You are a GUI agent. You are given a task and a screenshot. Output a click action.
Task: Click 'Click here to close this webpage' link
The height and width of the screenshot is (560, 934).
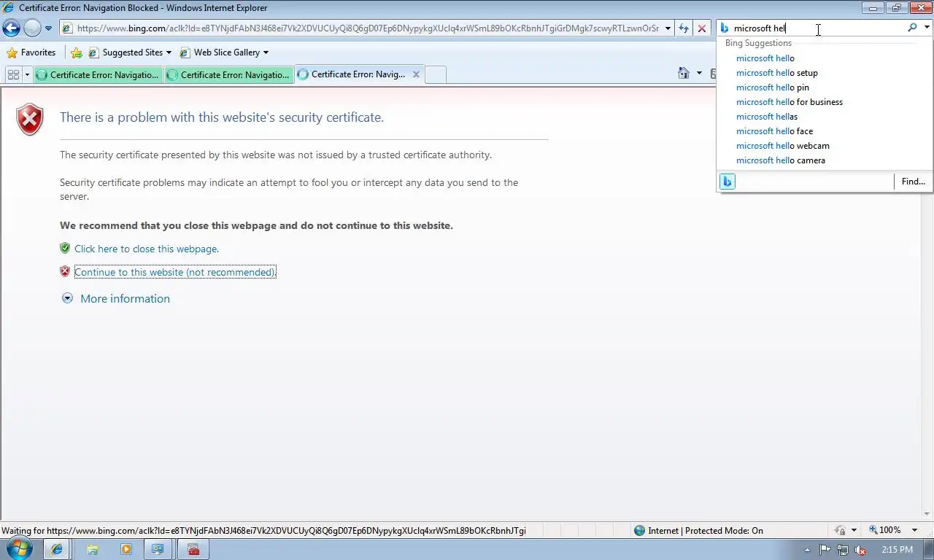[147, 249]
